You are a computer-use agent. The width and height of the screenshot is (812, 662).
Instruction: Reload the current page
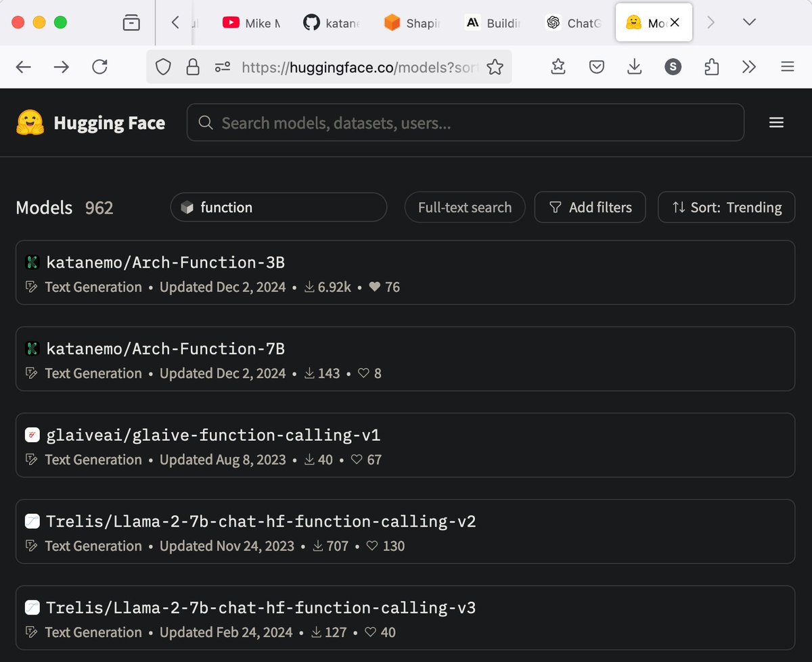point(99,66)
